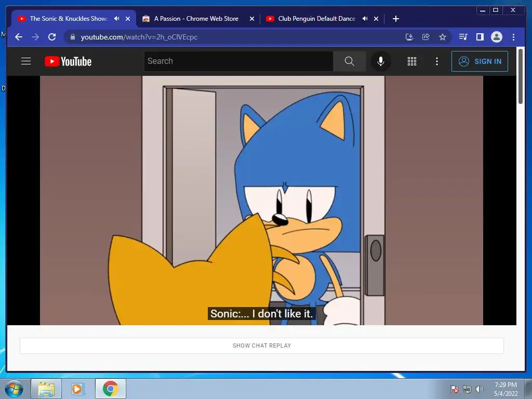
Task: Open Action Center flag in tray
Action: coord(455,389)
